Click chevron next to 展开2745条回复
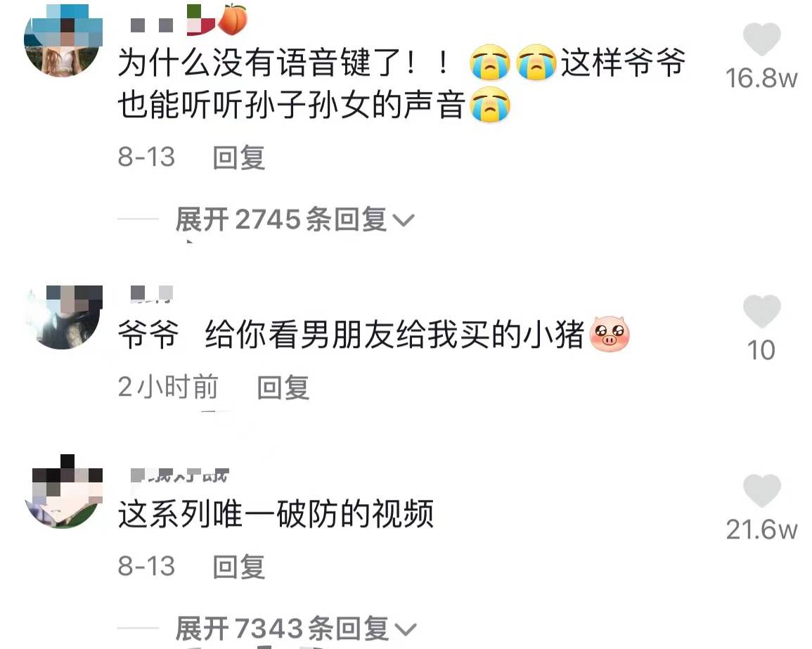The width and height of the screenshot is (812, 649). [x=404, y=221]
